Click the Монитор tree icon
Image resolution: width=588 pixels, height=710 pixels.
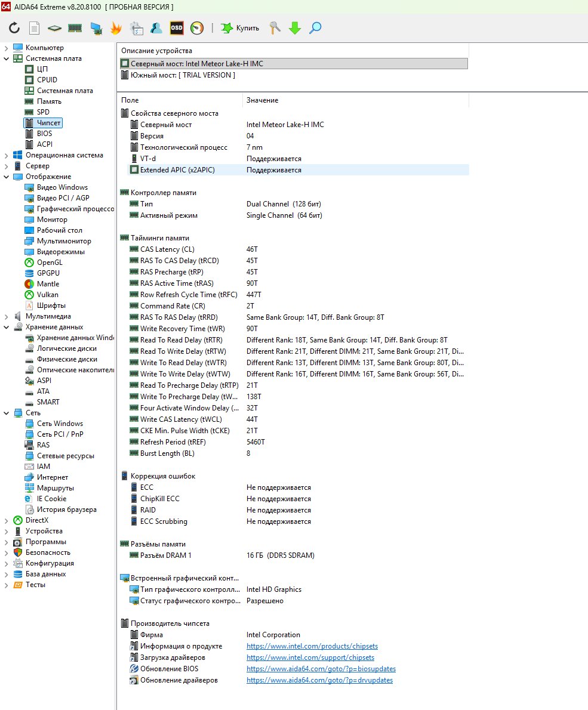point(29,220)
